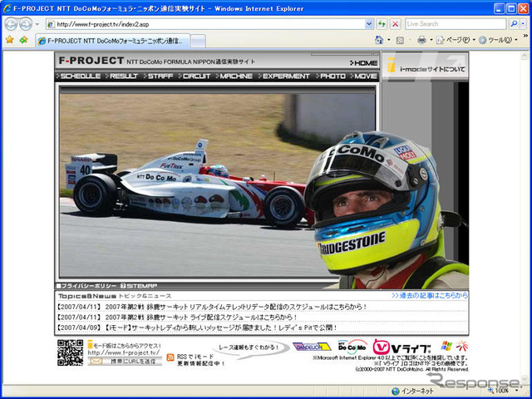Screen dimensions: 532x399
Task: Open the CIRCUIT nav item
Action: [x=195, y=76]
